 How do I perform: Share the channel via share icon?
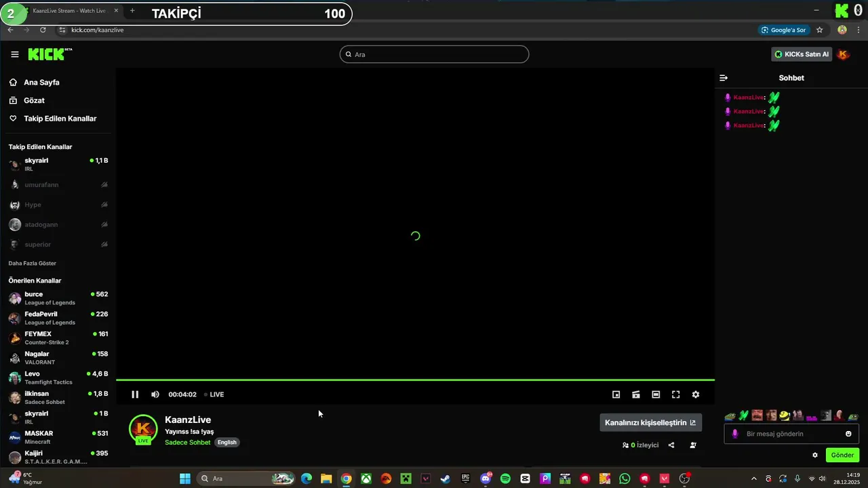tap(671, 445)
